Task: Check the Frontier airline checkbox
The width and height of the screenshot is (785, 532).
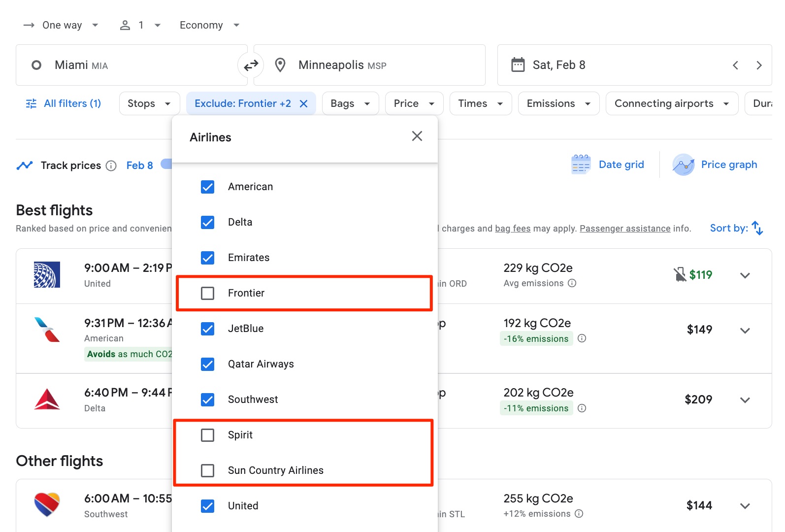Action: [x=208, y=293]
